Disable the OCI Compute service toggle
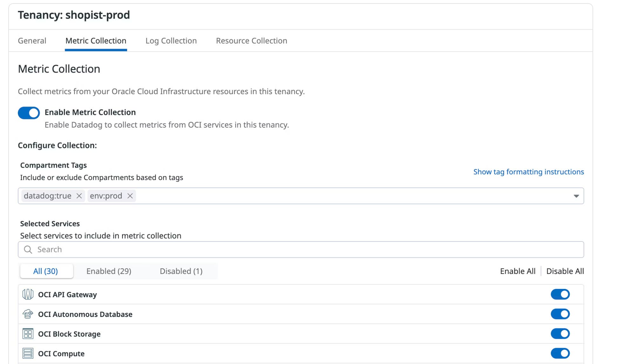Screen dimensions: 644x364 560,353
